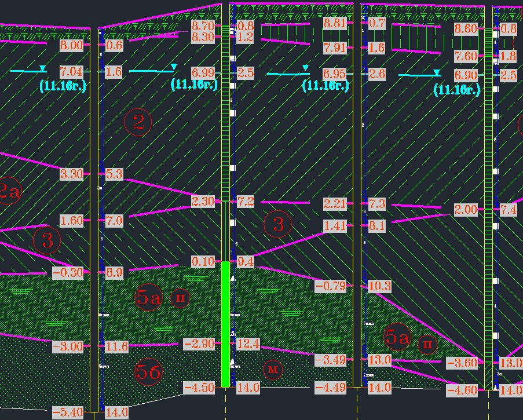This screenshot has height=420, width=523.
Task: Click the circled м soil symbol
Action: tap(272, 368)
